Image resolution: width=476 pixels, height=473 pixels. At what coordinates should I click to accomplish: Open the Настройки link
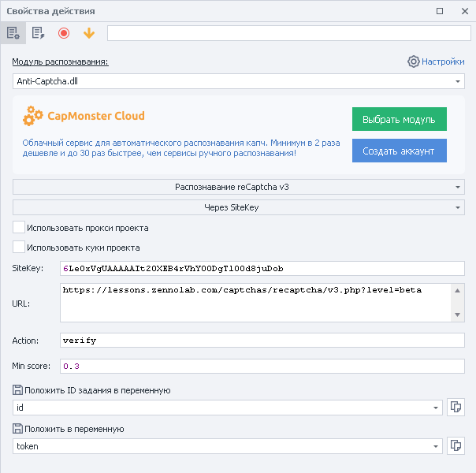[443, 61]
